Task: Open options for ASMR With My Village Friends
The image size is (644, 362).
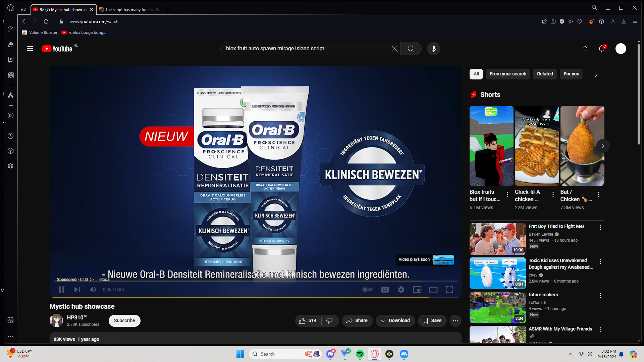Action: pyautogui.click(x=600, y=330)
